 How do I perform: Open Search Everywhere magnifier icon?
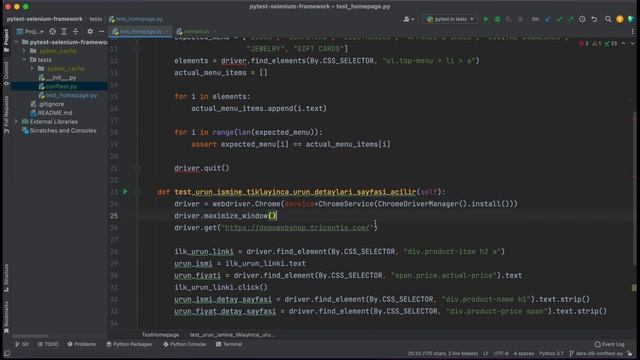tap(608, 19)
